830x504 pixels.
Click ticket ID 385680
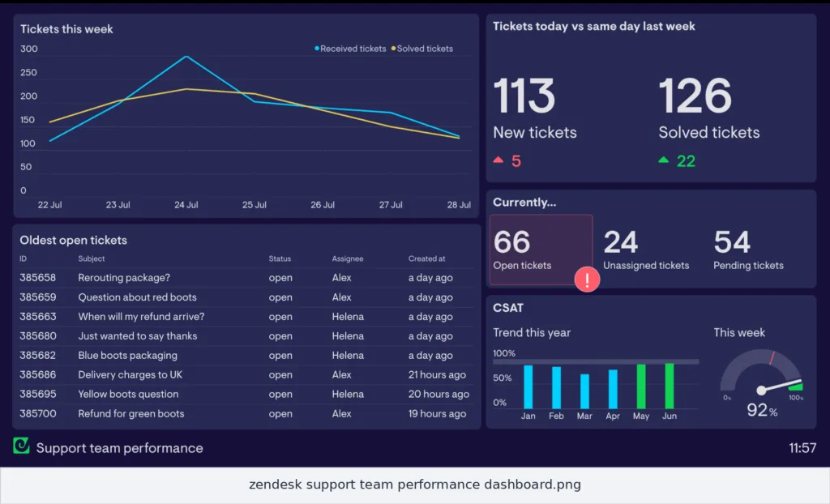tap(37, 335)
